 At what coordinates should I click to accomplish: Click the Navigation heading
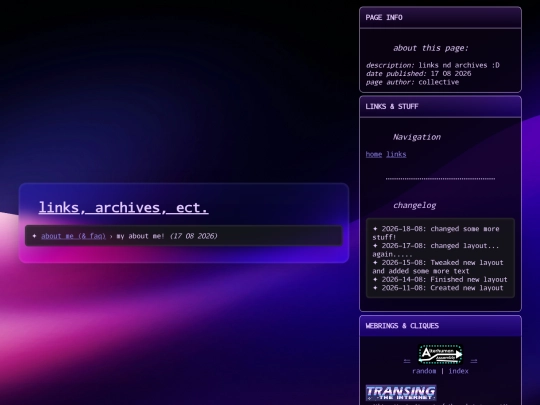417,137
